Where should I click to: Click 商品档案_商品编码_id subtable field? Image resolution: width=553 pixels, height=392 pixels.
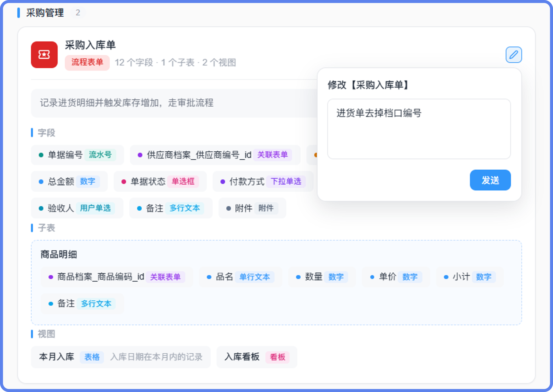coord(117,277)
